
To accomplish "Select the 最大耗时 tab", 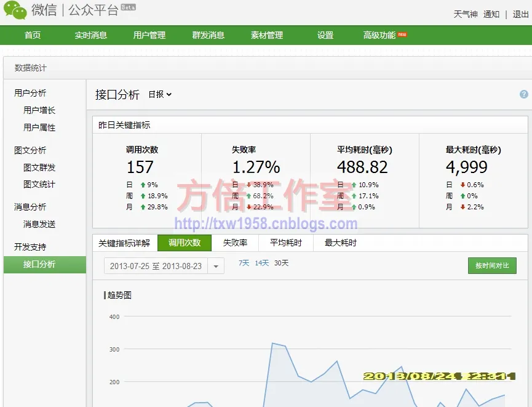I will [x=341, y=243].
